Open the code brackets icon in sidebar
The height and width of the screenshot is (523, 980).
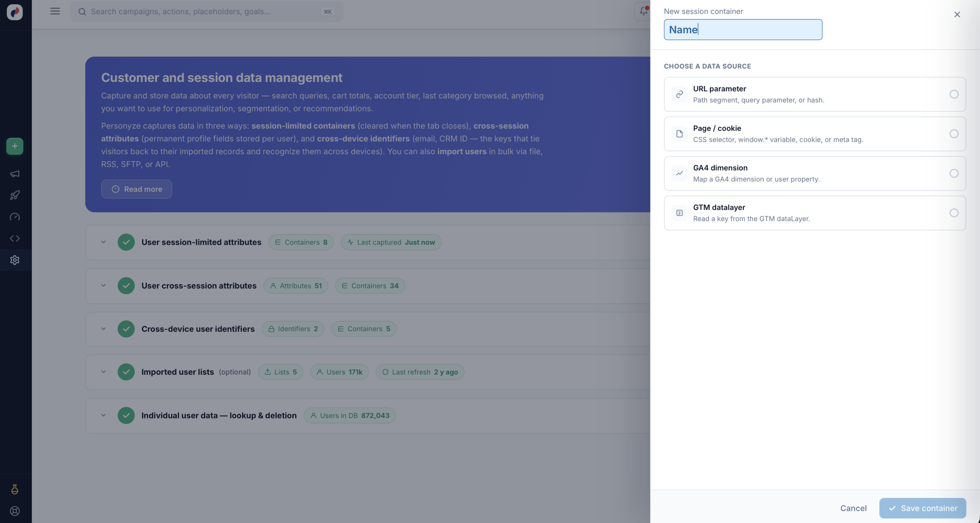[15, 238]
